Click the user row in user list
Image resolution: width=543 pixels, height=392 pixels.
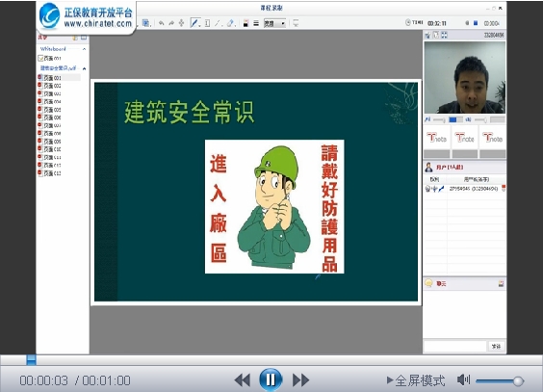464,189
